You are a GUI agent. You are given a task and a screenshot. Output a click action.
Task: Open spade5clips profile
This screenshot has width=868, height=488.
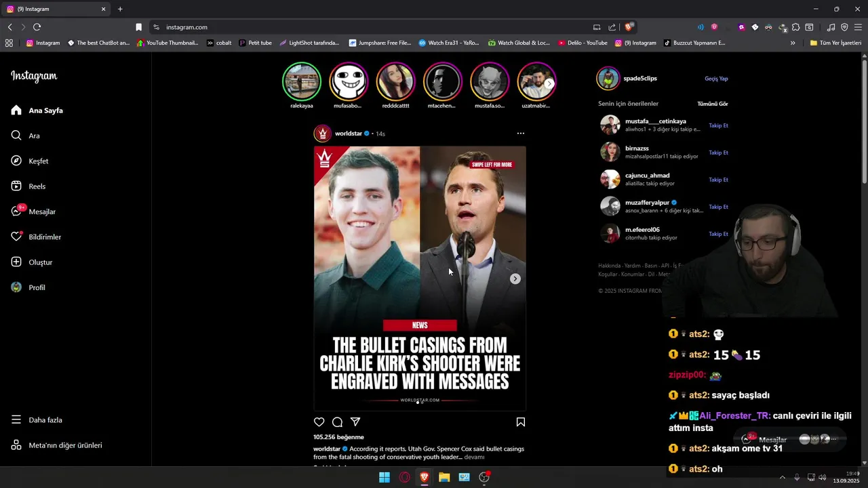point(640,79)
